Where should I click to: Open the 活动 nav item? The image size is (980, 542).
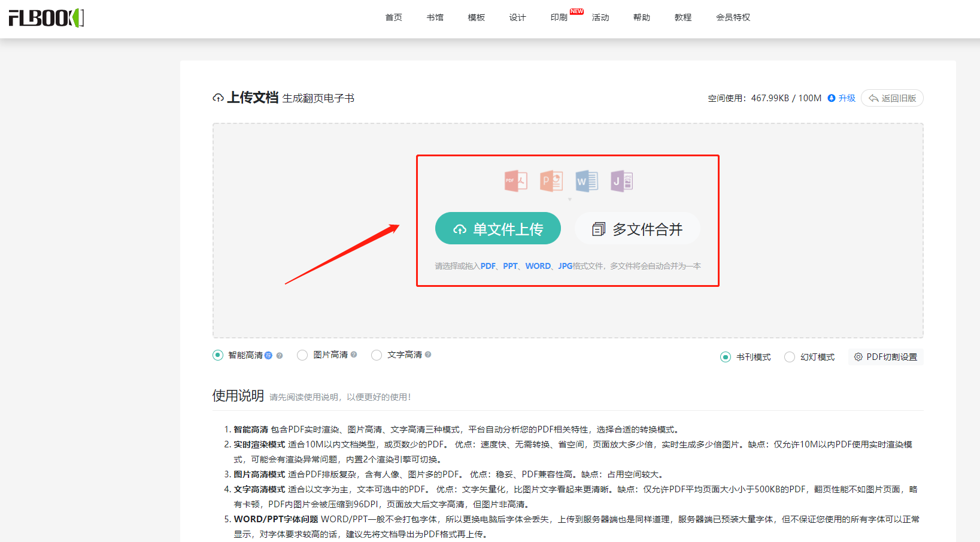(600, 17)
